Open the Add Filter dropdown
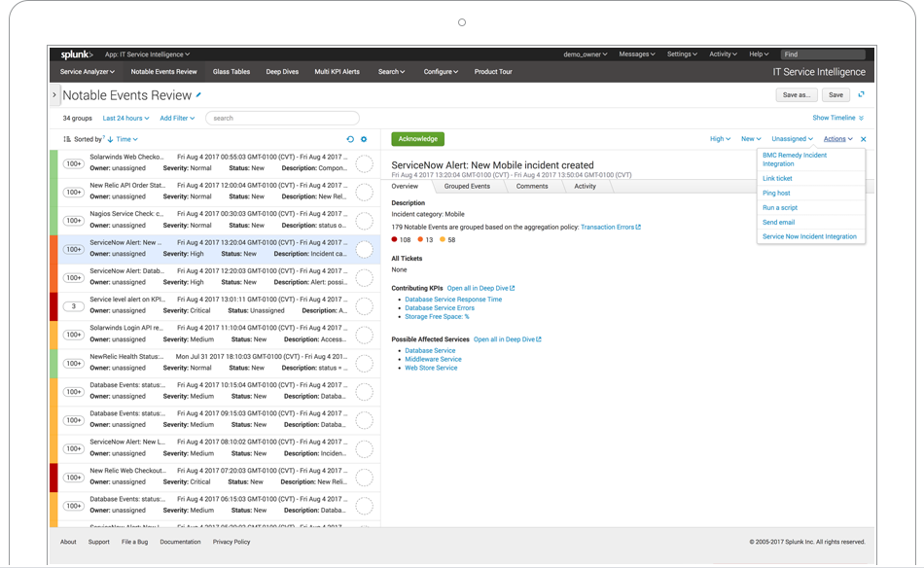Screen dimensions: 924x568 [177, 119]
